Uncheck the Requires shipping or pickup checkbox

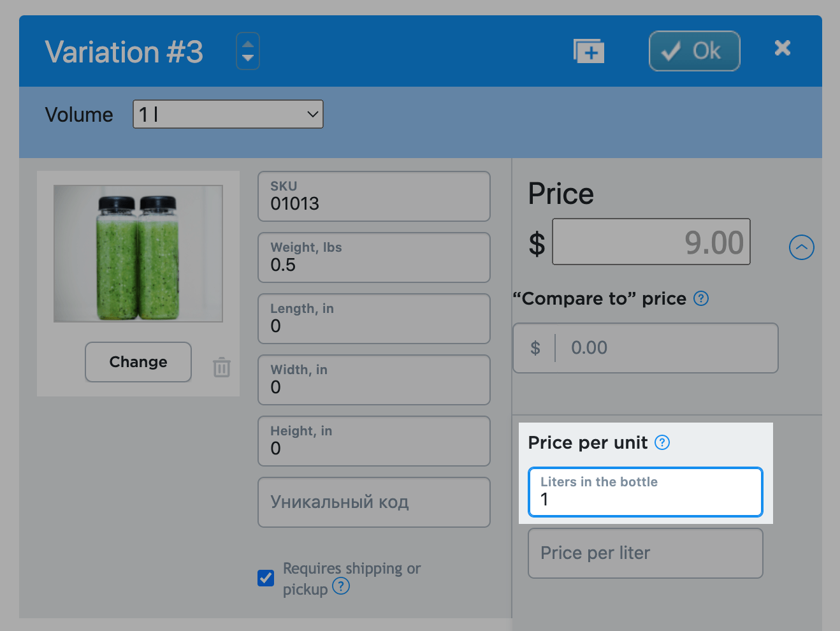tap(265, 577)
